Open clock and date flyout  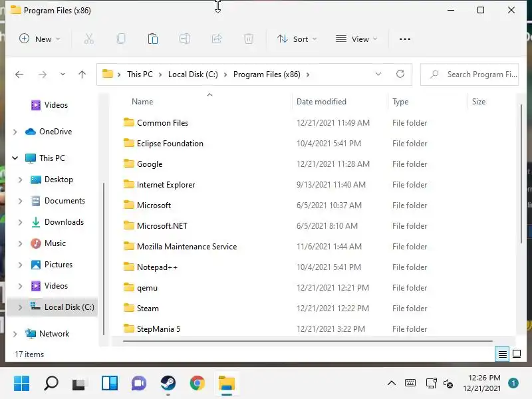click(x=482, y=383)
